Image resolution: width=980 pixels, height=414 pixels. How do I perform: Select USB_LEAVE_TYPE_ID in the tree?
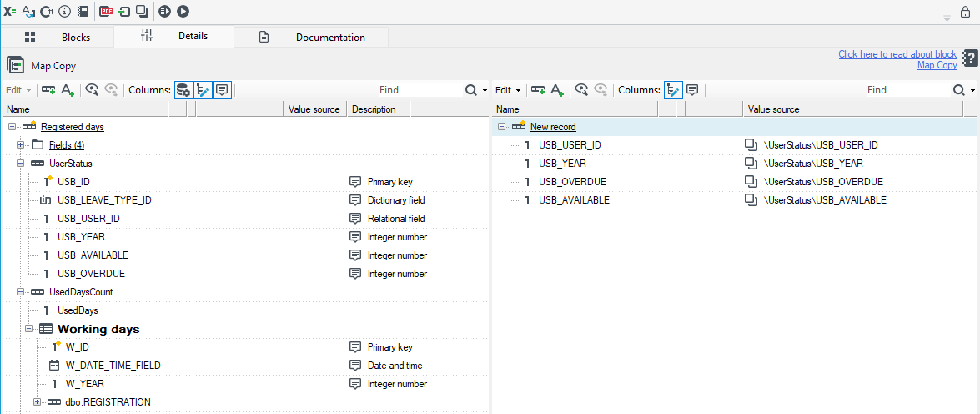104,200
